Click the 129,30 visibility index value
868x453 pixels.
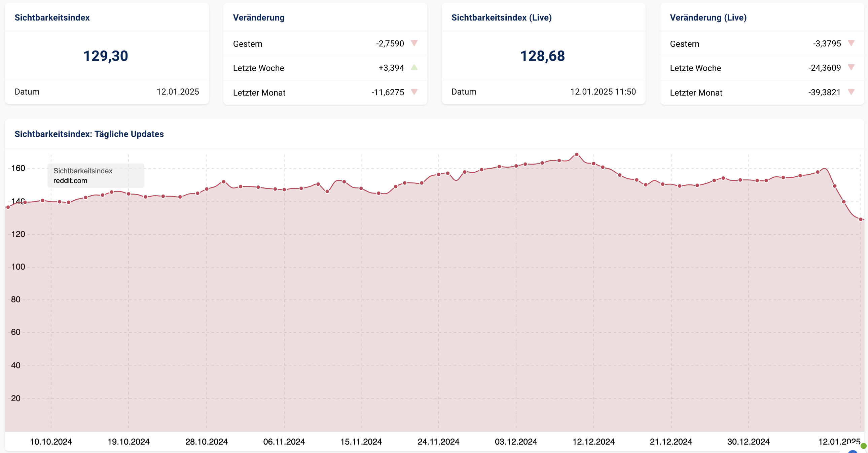click(105, 56)
